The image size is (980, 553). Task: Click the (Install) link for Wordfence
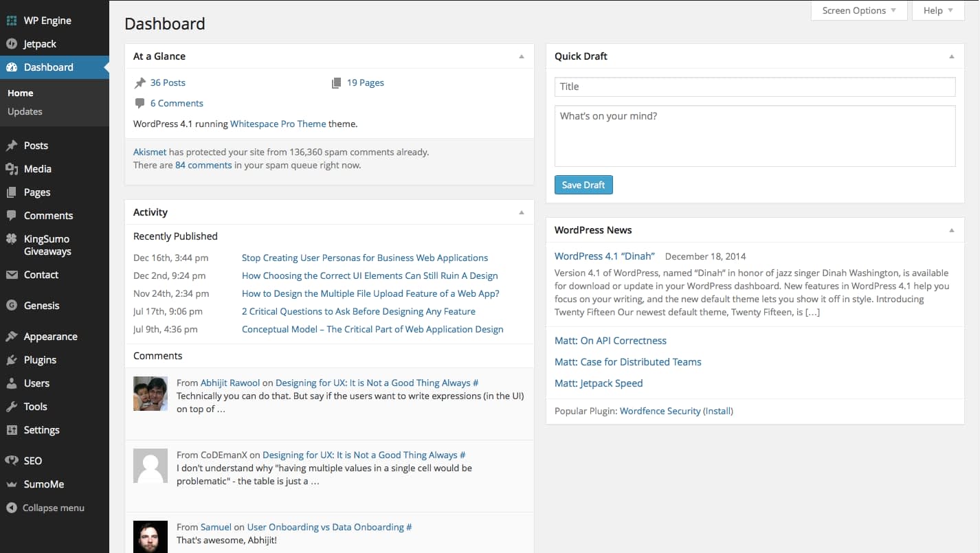(x=718, y=411)
